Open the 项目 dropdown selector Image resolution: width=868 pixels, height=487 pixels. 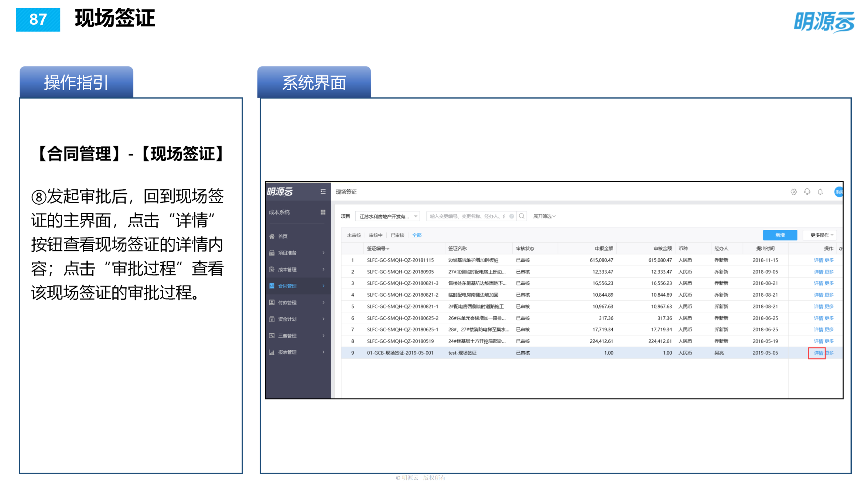(x=386, y=216)
